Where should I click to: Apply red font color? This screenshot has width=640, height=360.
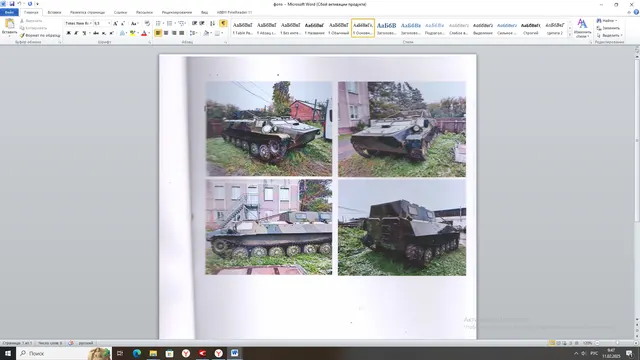click(144, 33)
